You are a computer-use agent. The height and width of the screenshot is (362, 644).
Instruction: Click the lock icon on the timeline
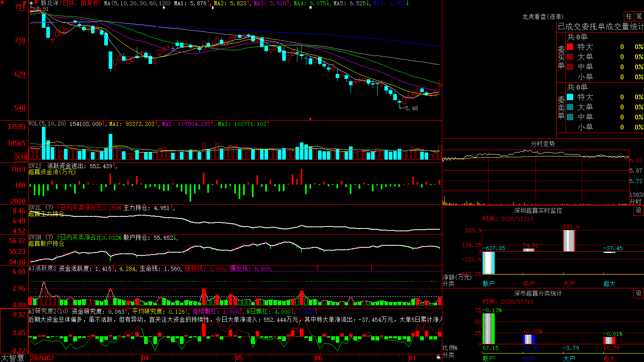click(439, 357)
